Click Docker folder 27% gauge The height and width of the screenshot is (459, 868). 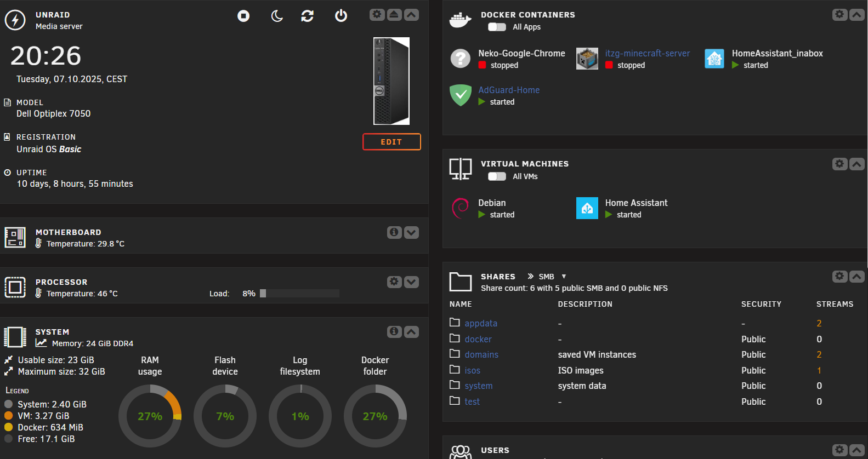tap(375, 416)
